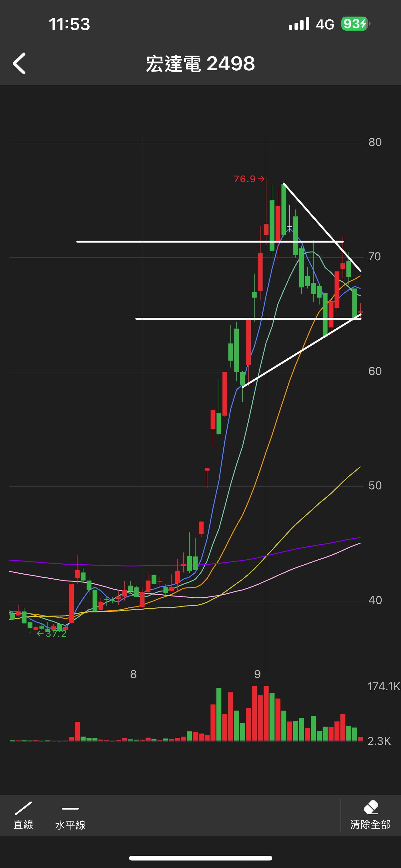This screenshot has height=868, width=401.
Task: Tap the 2.3K volume axis label
Action: tap(379, 741)
